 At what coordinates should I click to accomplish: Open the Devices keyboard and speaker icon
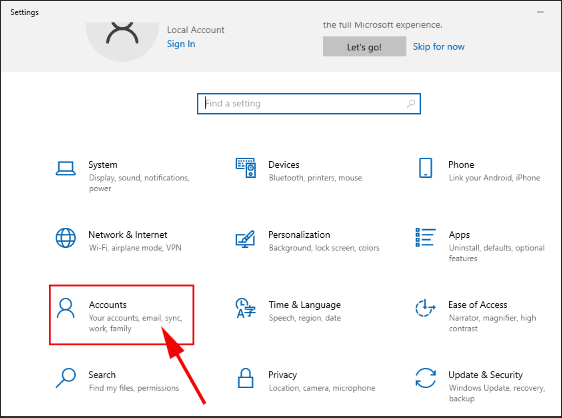pos(246,168)
